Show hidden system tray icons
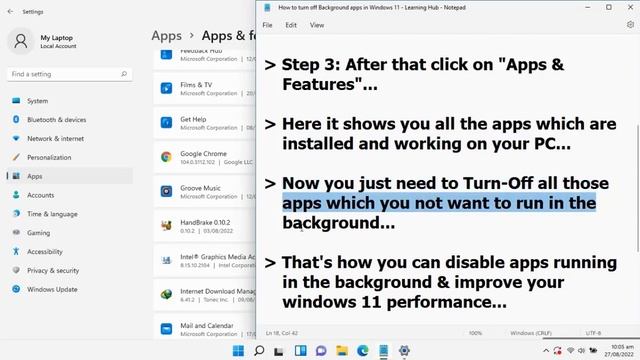This screenshot has width=640, height=360. pyautogui.click(x=546, y=351)
